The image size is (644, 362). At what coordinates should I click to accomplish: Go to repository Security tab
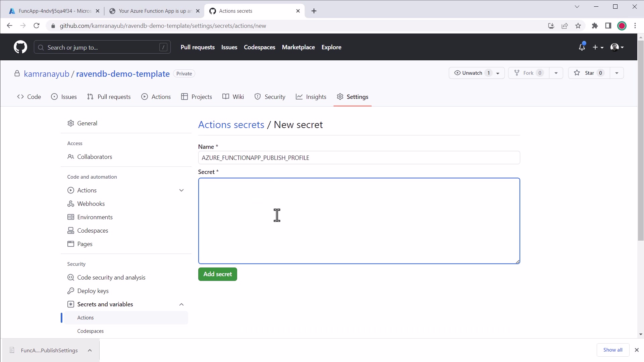tap(270, 97)
